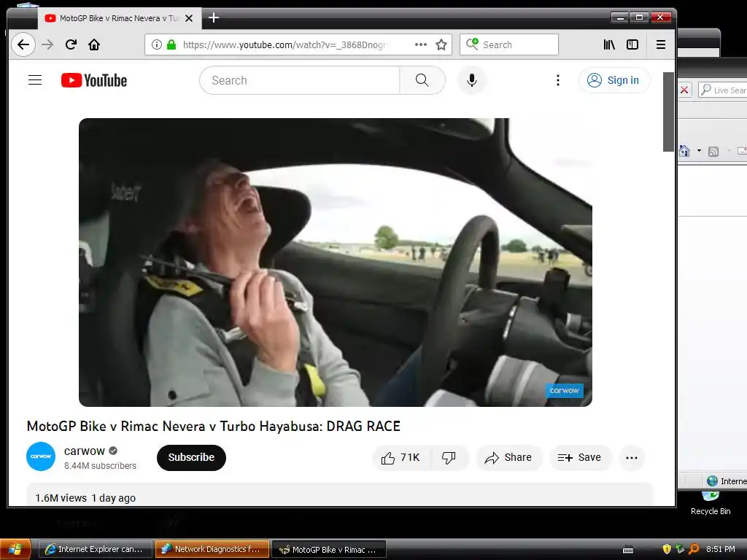Click the Internet zone globe in IE status bar
This screenshot has width=747, height=560.
[713, 481]
